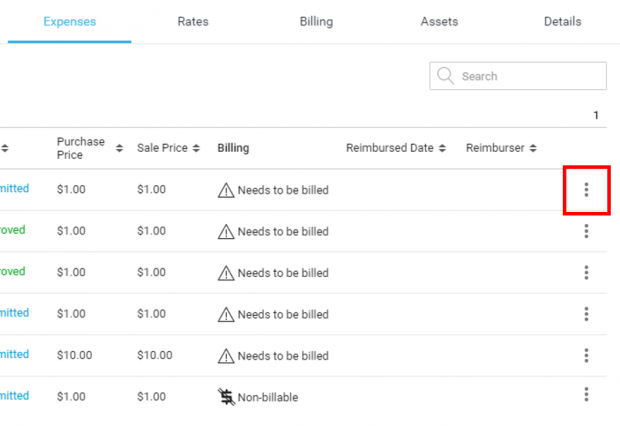Image resolution: width=620 pixels, height=426 pixels.
Task: Switch to the Assets tab
Action: point(439,21)
